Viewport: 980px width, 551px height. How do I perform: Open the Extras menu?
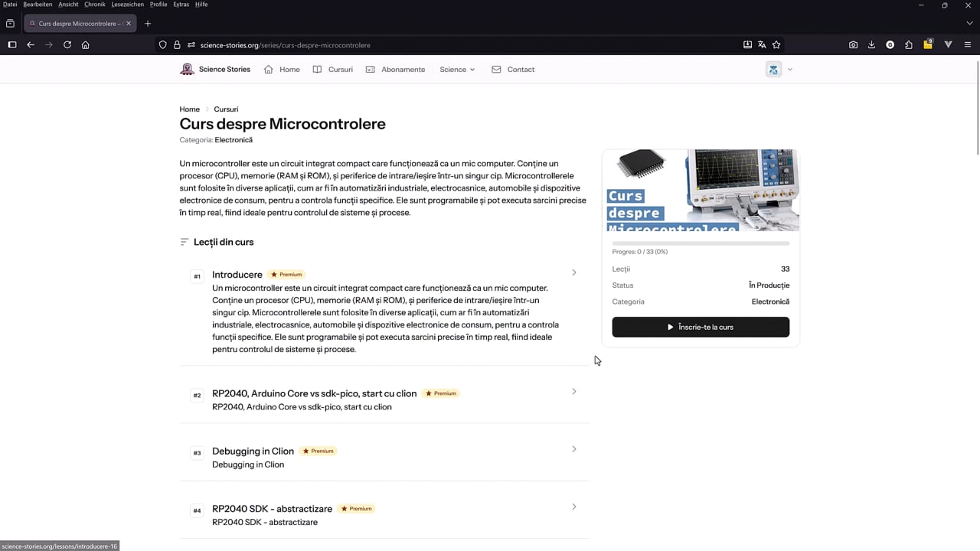[x=181, y=5]
